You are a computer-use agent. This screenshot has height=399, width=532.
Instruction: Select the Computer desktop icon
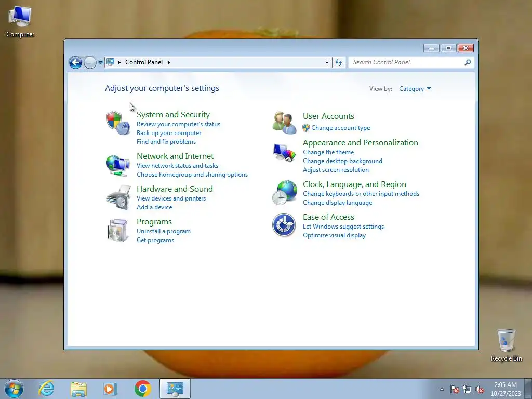pyautogui.click(x=20, y=21)
